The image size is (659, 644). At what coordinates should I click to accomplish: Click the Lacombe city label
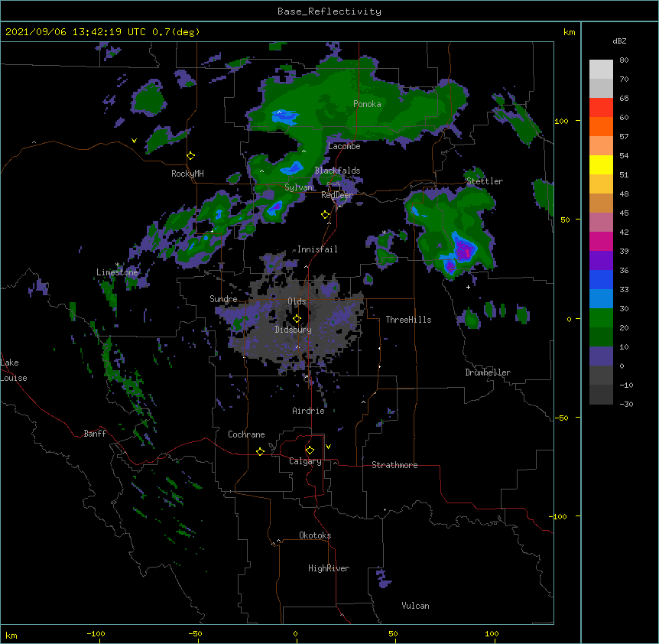[344, 146]
